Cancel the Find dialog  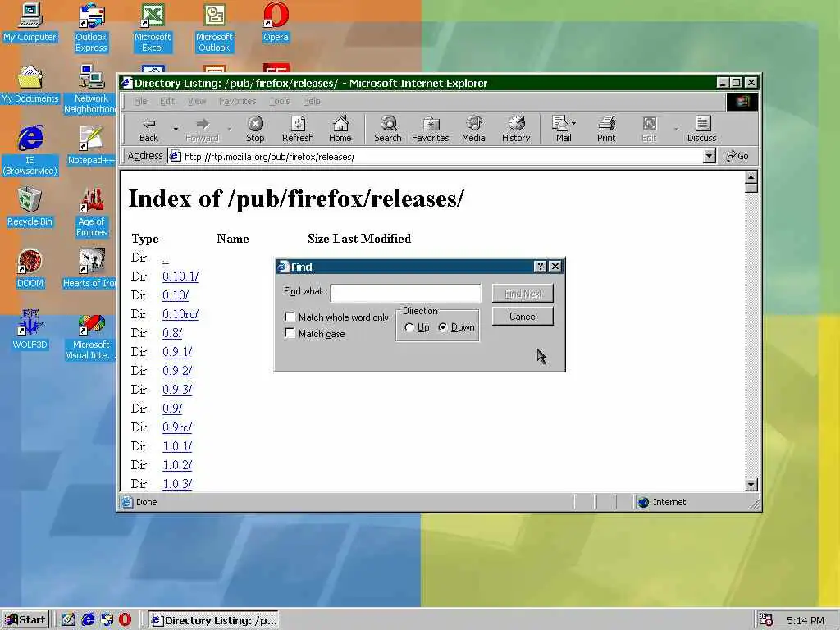coord(523,316)
